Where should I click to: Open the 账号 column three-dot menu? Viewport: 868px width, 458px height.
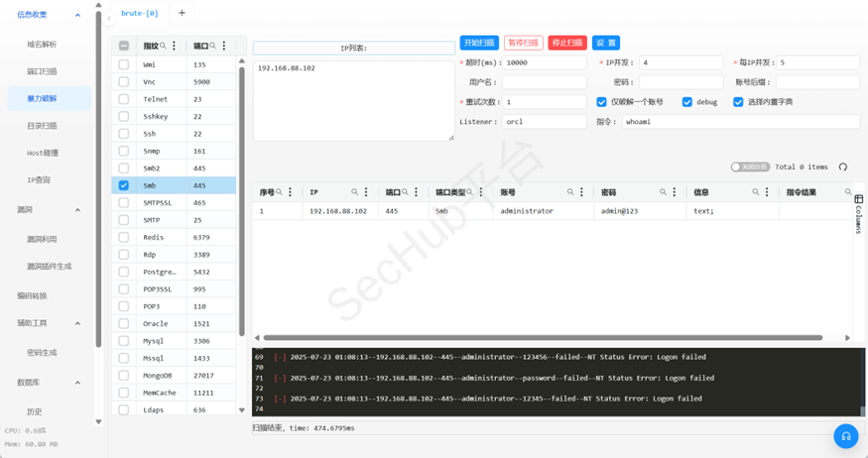click(583, 192)
